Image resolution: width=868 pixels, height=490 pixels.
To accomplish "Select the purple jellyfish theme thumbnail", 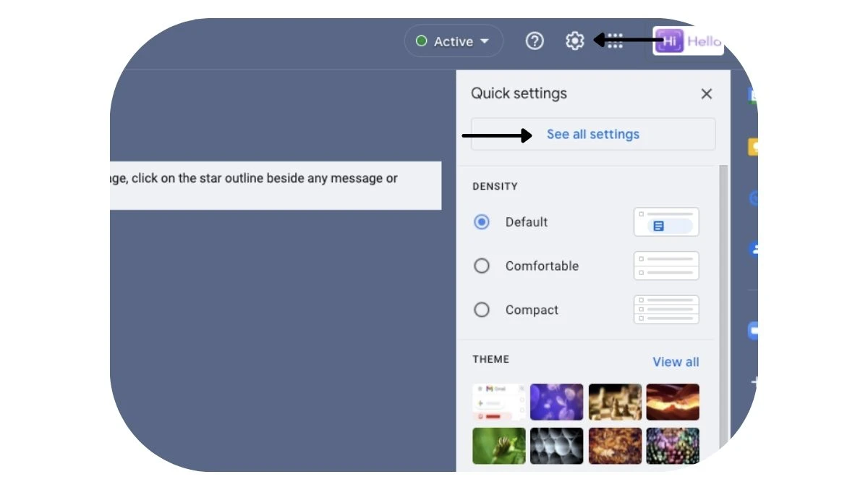I will click(x=557, y=402).
